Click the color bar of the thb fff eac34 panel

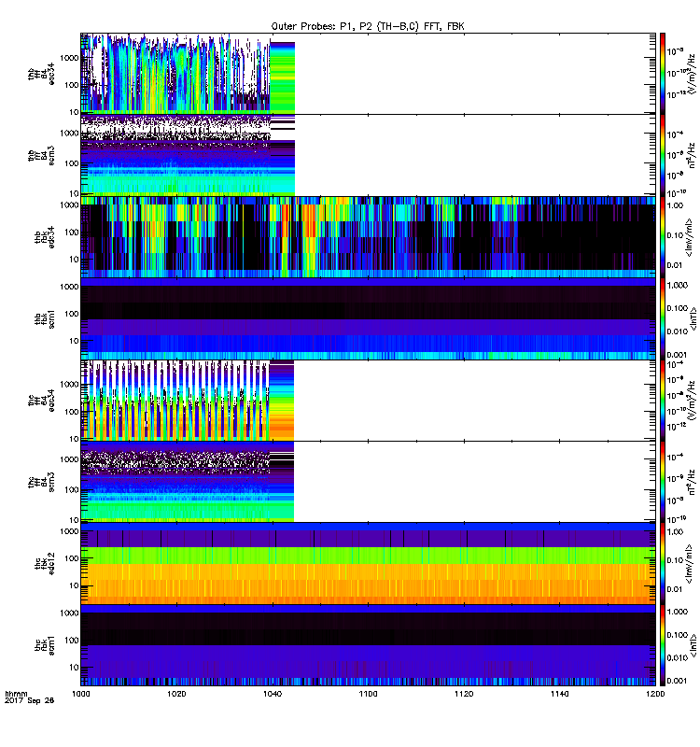[x=663, y=74]
